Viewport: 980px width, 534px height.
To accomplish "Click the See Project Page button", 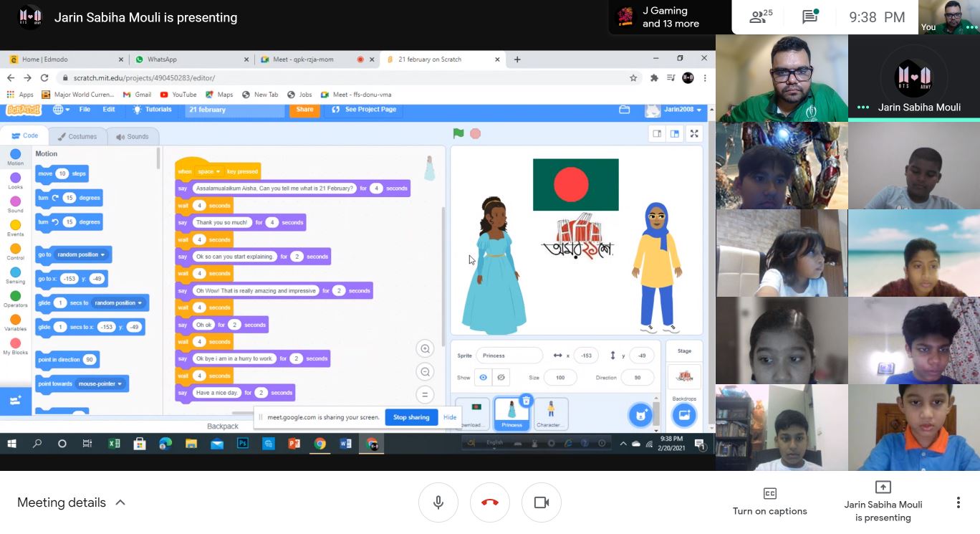I will point(364,110).
